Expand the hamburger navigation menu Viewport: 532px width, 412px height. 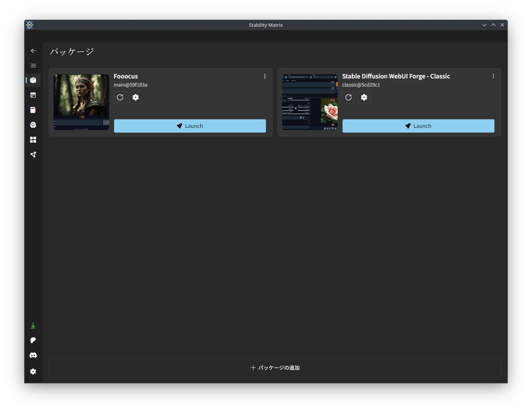coord(33,66)
